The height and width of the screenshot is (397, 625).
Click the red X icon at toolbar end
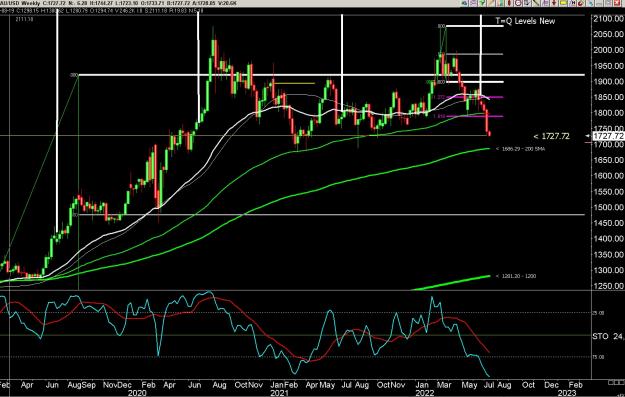tap(617, 3)
